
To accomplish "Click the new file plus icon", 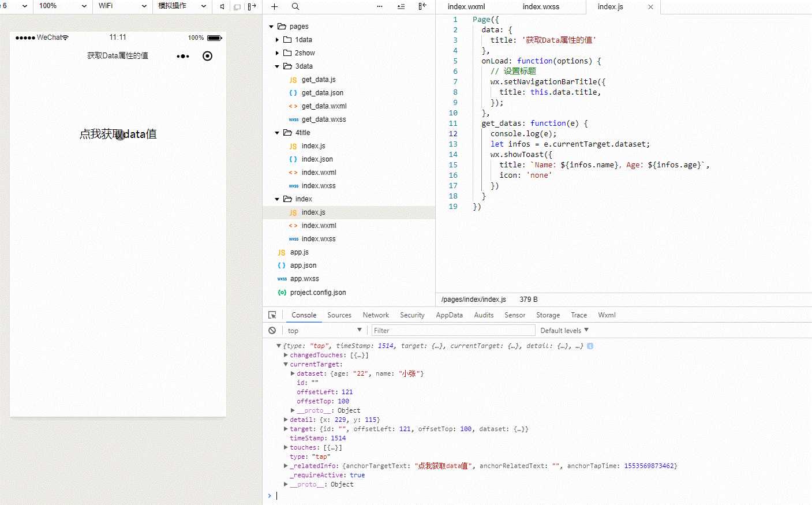I will pos(274,6).
